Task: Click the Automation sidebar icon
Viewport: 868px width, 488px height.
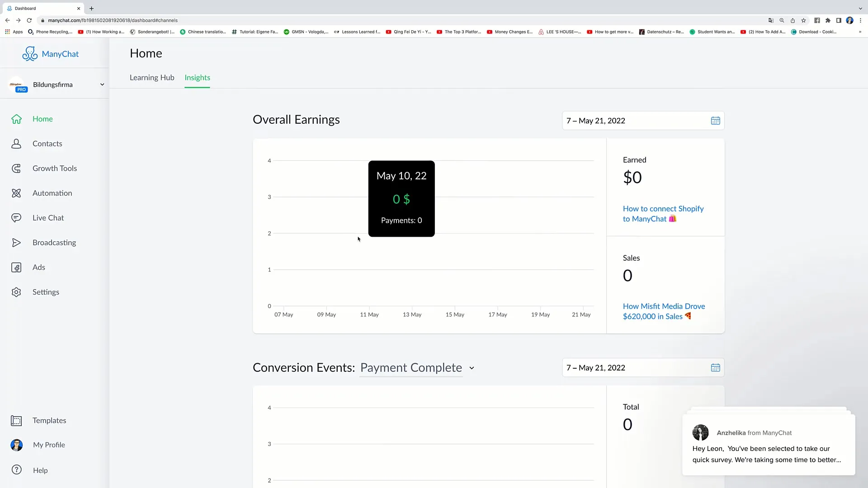Action: (x=16, y=193)
